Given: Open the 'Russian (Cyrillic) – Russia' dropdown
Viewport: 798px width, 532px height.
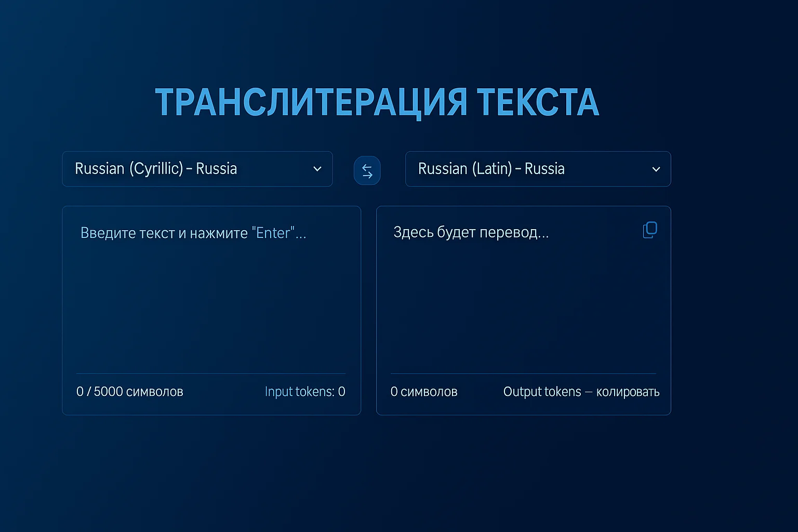Looking at the screenshot, I should click(197, 169).
